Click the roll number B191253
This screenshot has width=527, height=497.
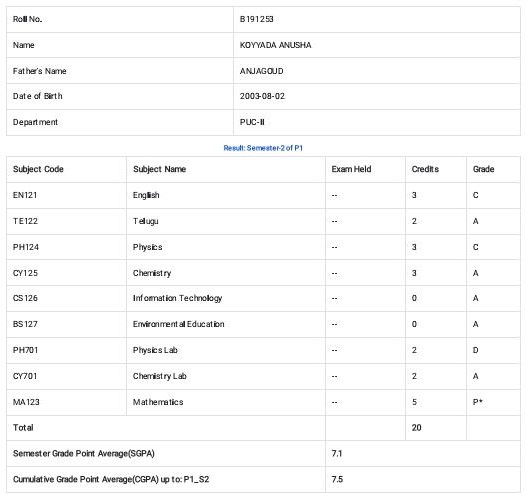click(x=256, y=19)
